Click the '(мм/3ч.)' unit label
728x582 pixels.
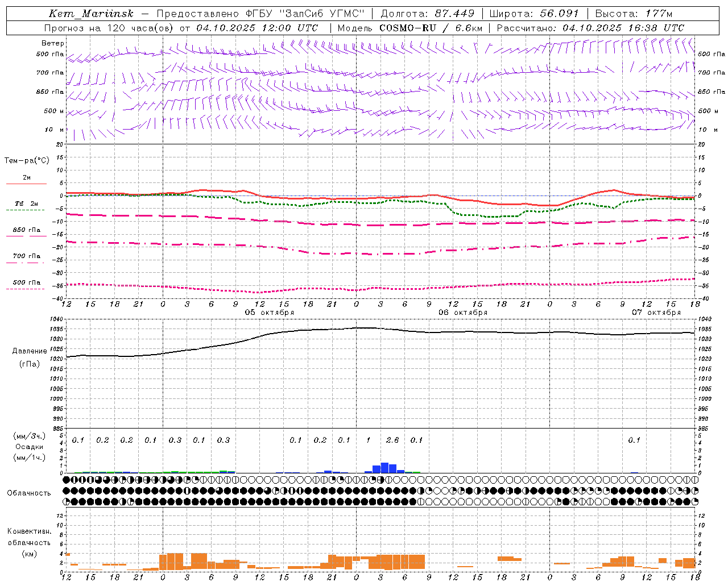click(30, 436)
